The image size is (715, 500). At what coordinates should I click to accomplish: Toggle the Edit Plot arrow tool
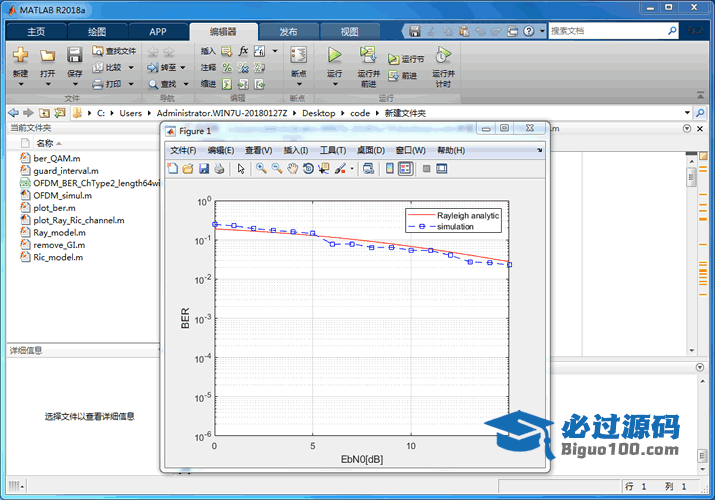pos(241,169)
